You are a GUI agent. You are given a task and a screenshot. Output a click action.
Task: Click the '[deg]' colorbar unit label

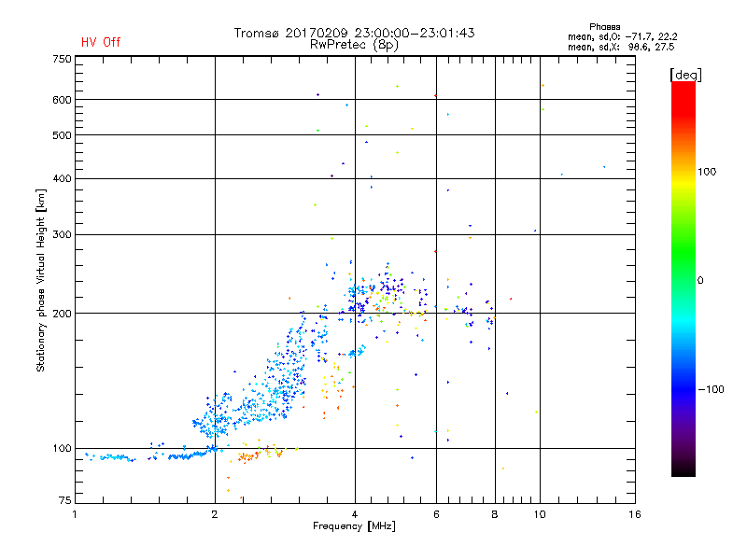(x=685, y=75)
